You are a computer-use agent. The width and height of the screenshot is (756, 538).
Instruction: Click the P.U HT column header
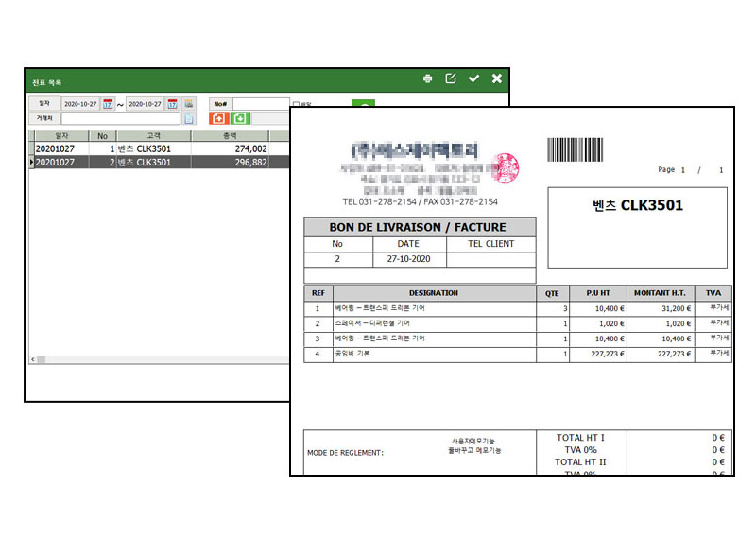[598, 293]
